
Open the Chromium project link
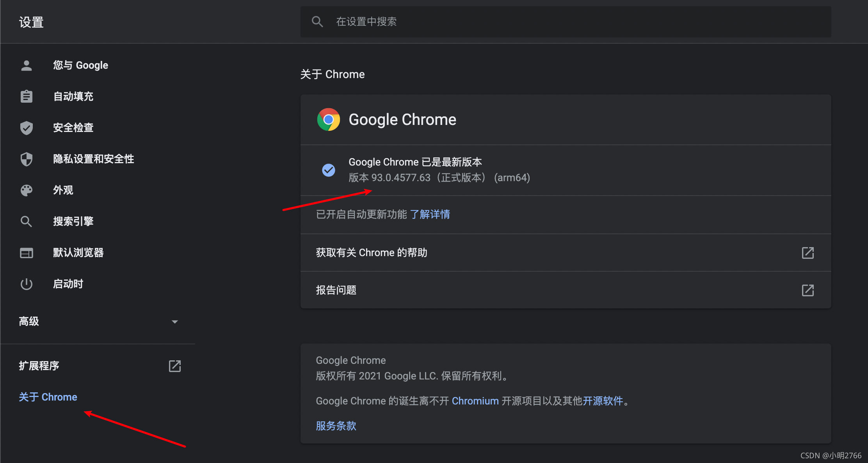click(475, 401)
